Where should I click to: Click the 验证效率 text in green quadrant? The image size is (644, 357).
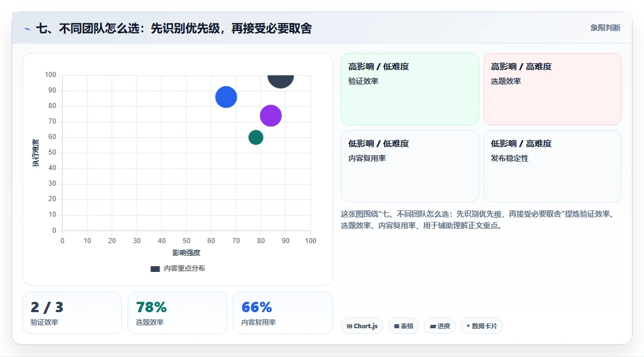(x=363, y=81)
